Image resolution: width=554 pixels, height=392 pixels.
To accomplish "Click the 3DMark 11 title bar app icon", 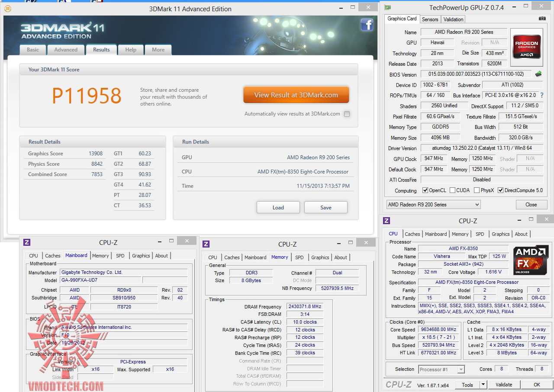I will click(x=7, y=8).
